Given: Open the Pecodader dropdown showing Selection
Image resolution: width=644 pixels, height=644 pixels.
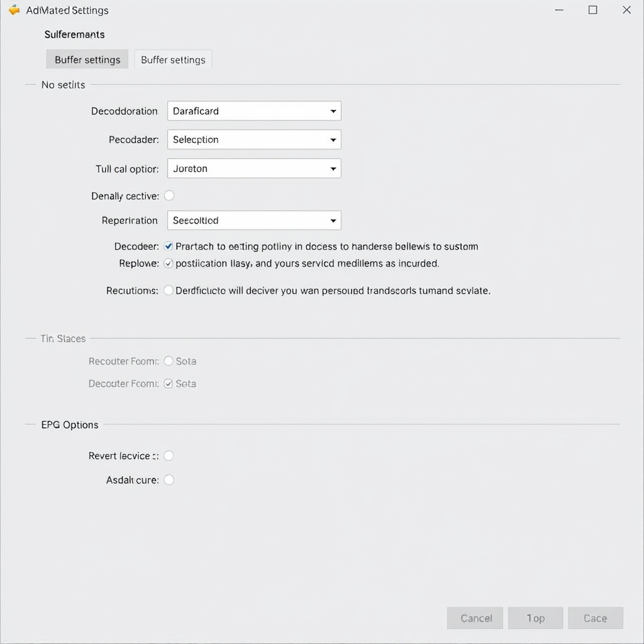Looking at the screenshot, I should coord(254,140).
